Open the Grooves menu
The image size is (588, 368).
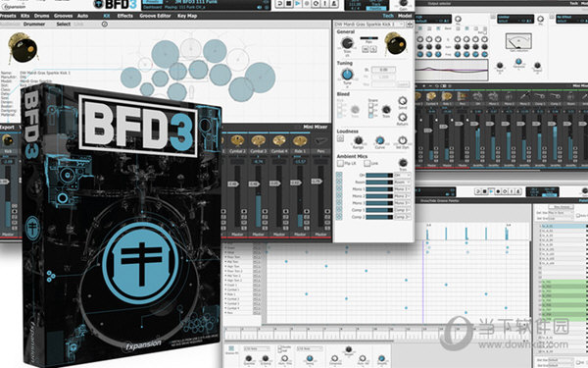coord(64,16)
